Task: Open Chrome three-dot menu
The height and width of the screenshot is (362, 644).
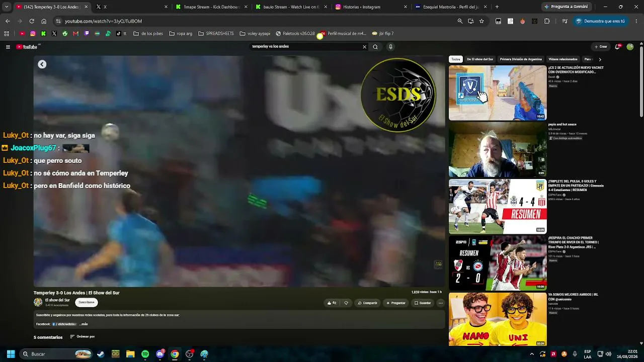Action: pos(637,21)
